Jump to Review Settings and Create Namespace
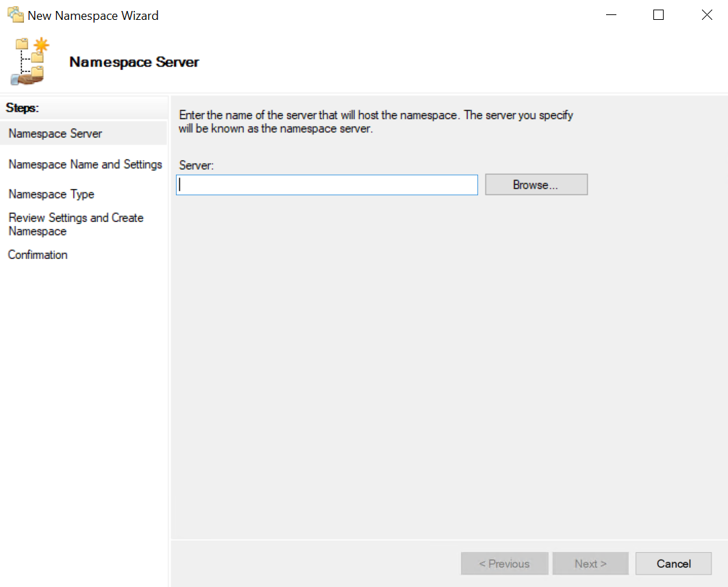The height and width of the screenshot is (587, 728). coord(75,225)
